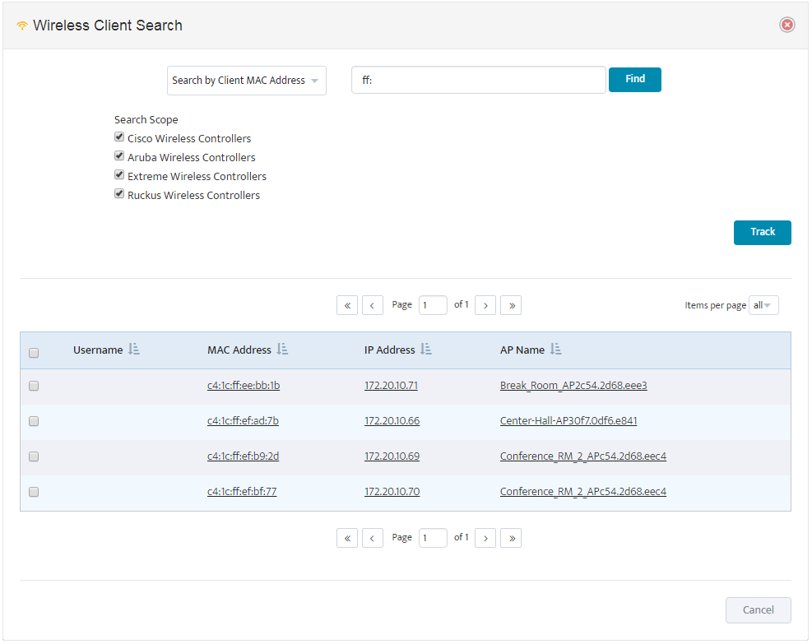Uncheck Extreme Wireless Controllers scope
The image size is (812, 644).
point(119,175)
